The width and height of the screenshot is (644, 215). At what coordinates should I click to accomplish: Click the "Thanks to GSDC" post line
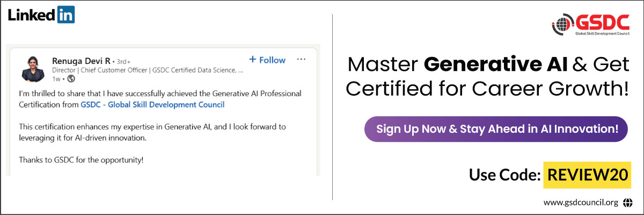pos(81,160)
